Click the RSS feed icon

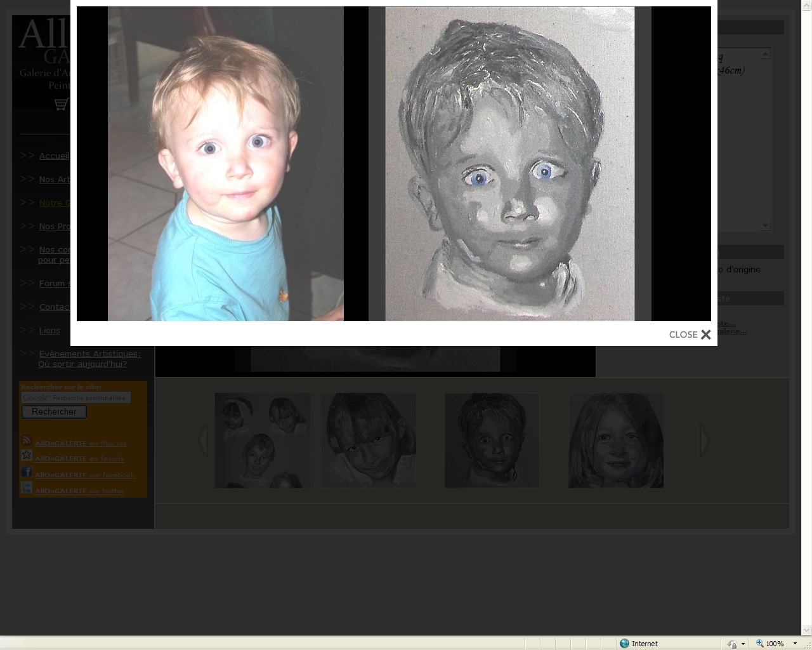[27, 441]
